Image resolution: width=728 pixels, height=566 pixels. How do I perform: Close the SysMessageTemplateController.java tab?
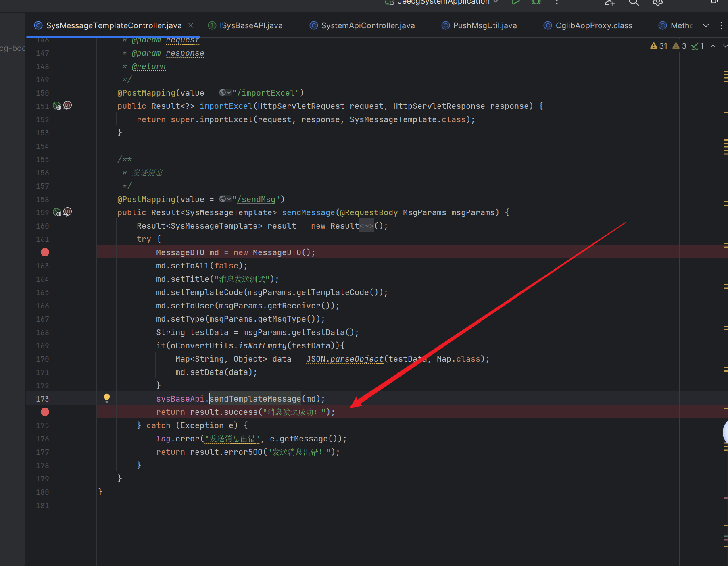tap(191, 25)
